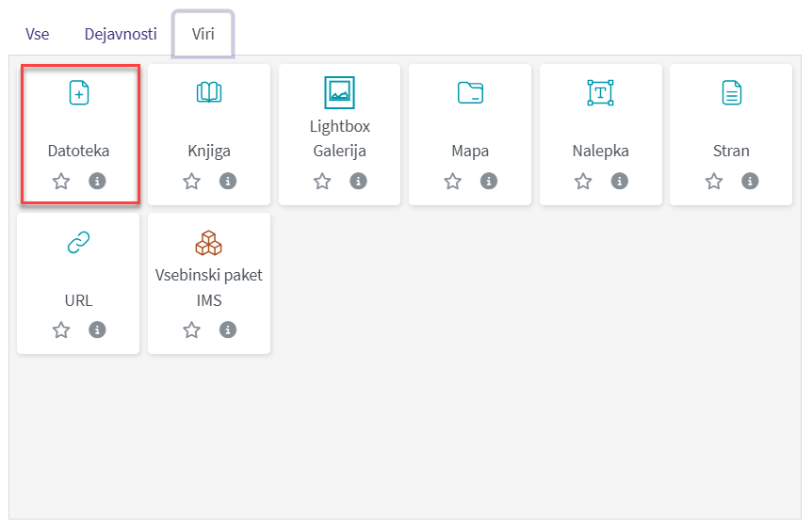Star the Stran resource

click(x=714, y=181)
